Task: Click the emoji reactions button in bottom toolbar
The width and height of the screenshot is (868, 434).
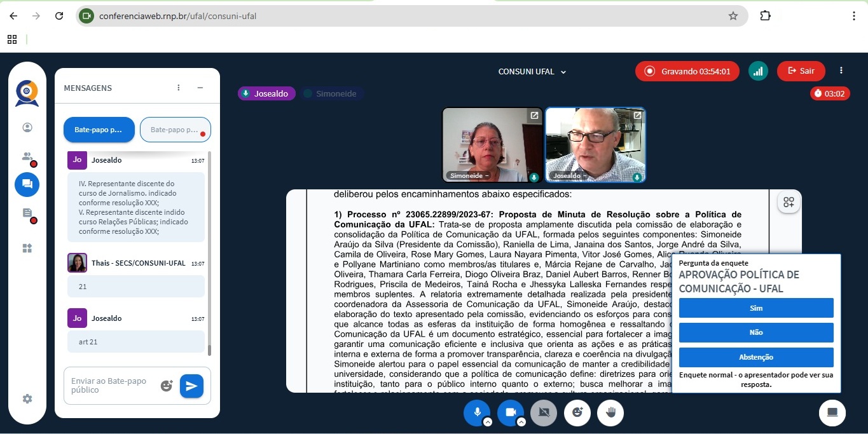Action: (x=577, y=412)
